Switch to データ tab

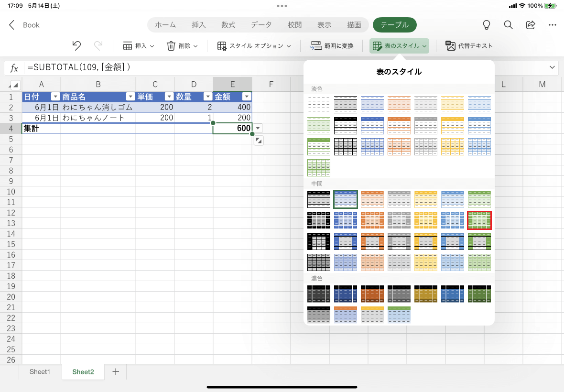pos(261,25)
